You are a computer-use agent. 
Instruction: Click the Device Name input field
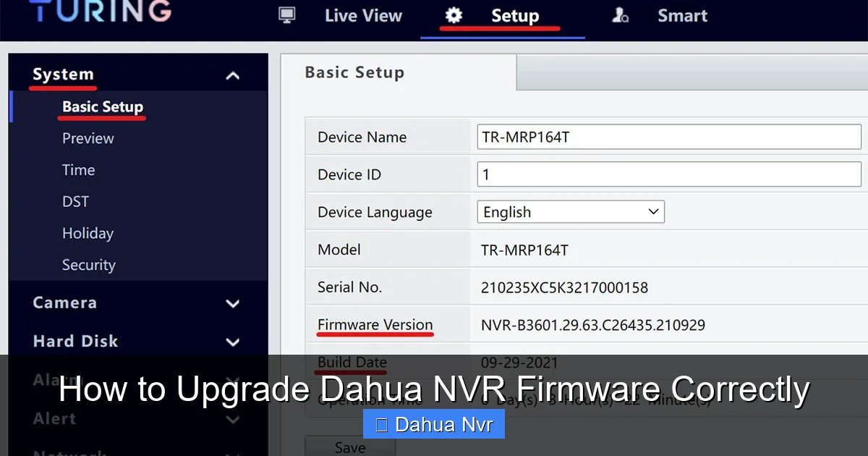(x=668, y=136)
